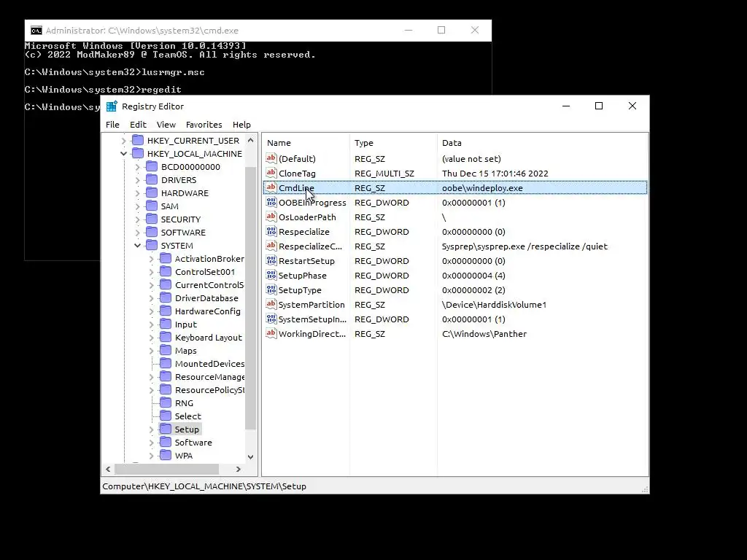Expand the SECURITY key
Screen dimensions: 747x560
pos(138,219)
